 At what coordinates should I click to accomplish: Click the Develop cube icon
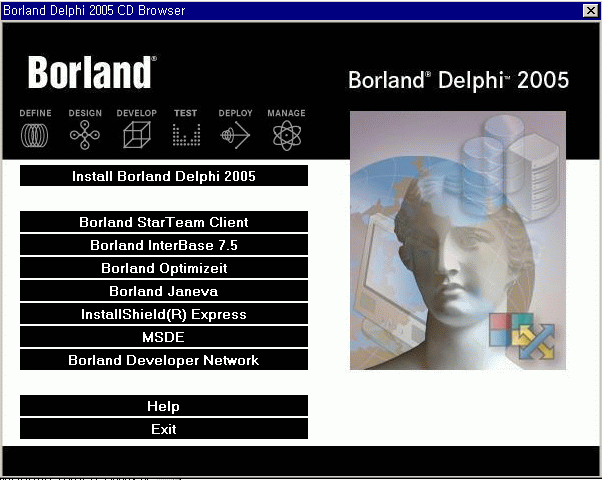(x=136, y=135)
